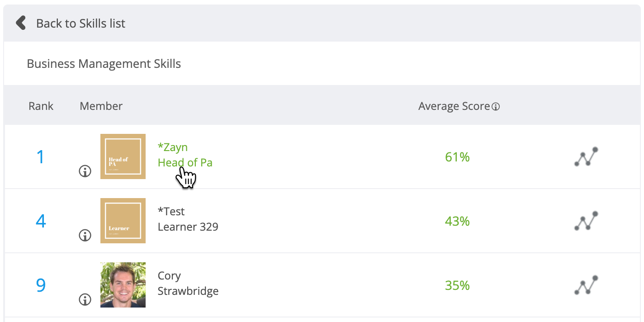Open info icon beside Test Learner 329
Viewport: 644px width, 322px height.
point(85,235)
